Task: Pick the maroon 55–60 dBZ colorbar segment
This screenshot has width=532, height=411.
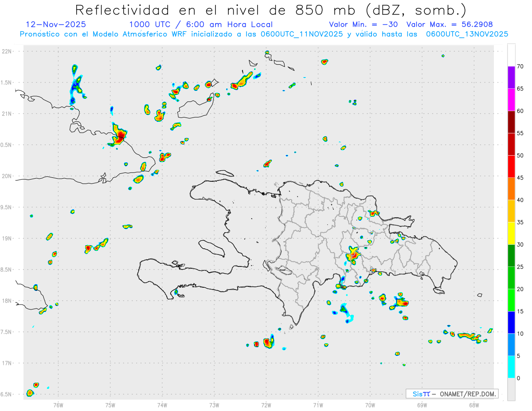Action: click(511, 122)
